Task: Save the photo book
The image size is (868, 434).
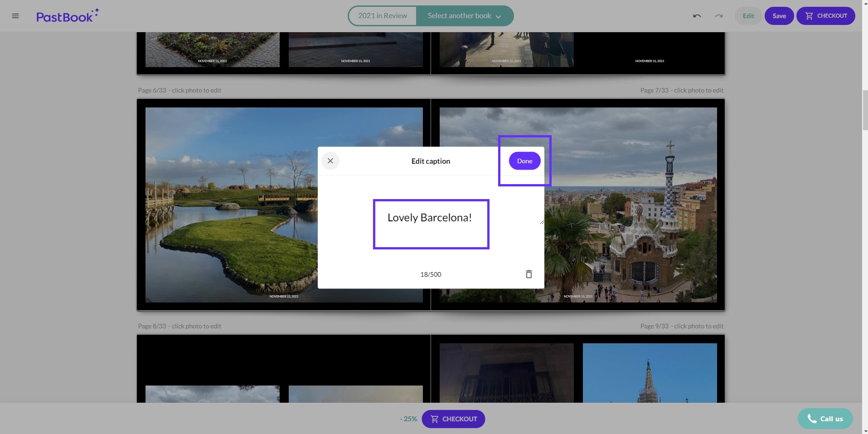Action: 779,16
